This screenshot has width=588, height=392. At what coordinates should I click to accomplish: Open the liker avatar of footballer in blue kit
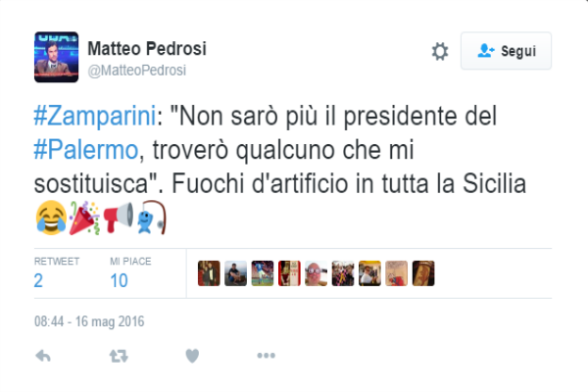coord(263,273)
